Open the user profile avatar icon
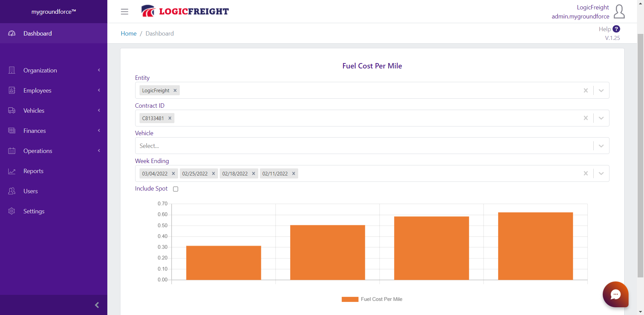 pos(619,12)
